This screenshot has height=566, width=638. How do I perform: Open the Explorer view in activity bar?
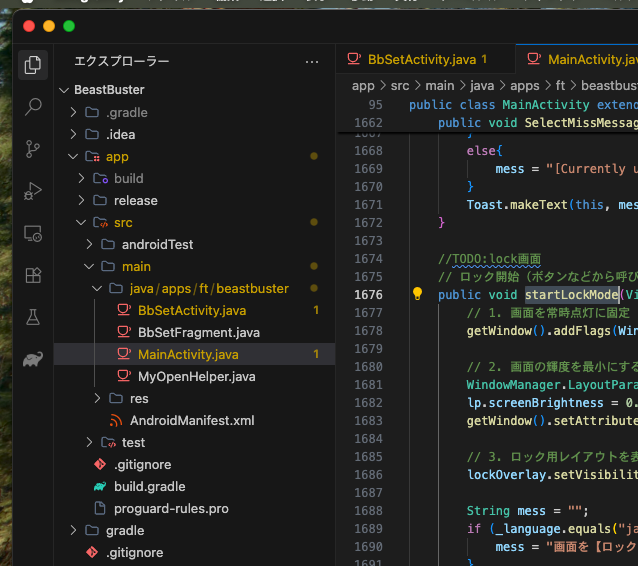tap(33, 65)
